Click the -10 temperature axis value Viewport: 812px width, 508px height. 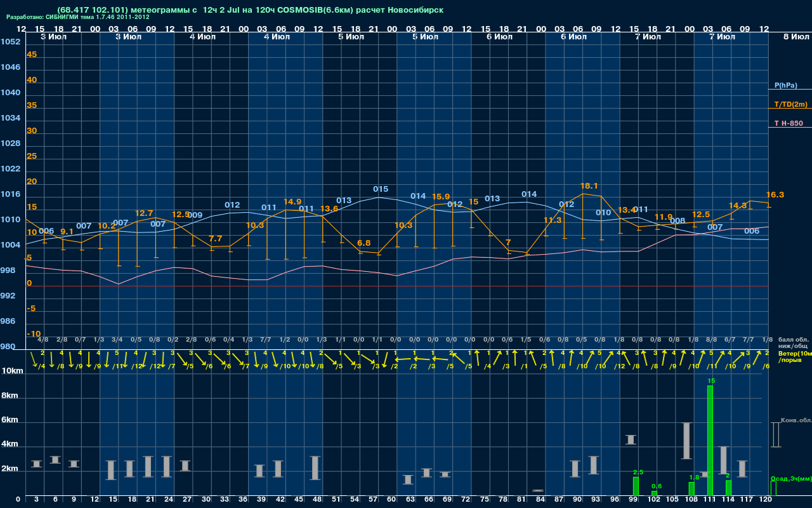(x=34, y=334)
